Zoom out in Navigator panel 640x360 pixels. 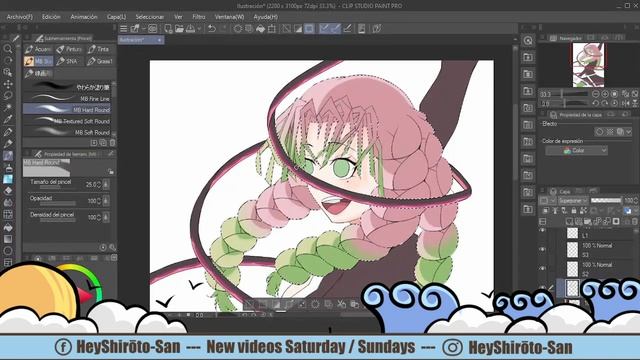click(x=596, y=94)
